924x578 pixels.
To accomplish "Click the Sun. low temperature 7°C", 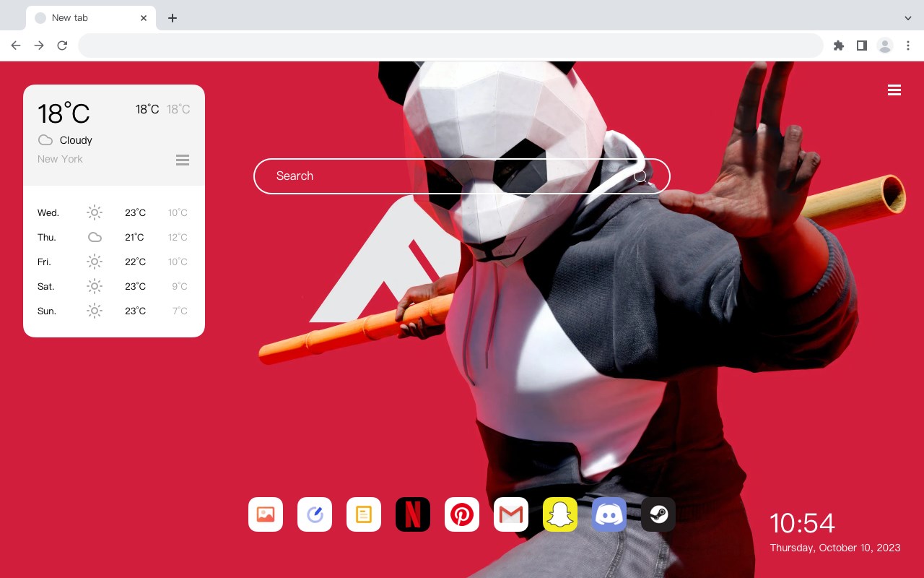I will click(180, 311).
